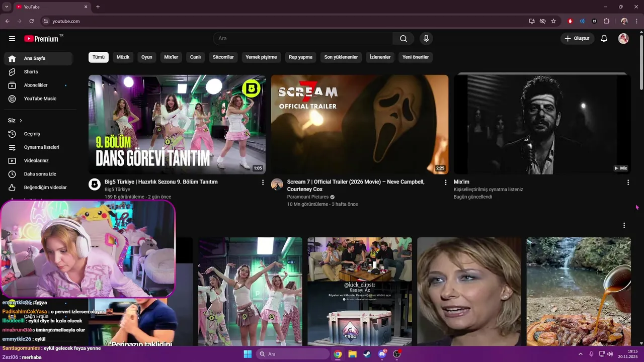
Task: Select the Oyun filter chip
Action: (x=147, y=57)
